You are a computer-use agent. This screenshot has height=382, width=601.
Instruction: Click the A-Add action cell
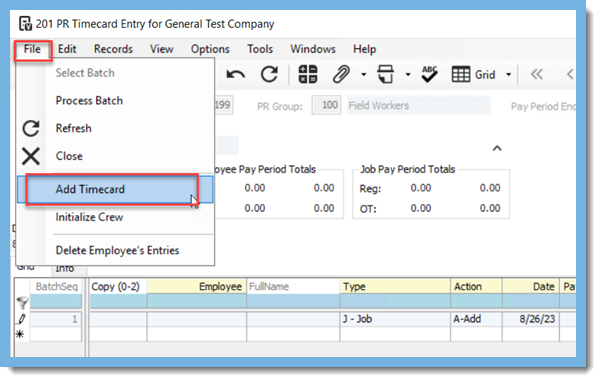476,320
